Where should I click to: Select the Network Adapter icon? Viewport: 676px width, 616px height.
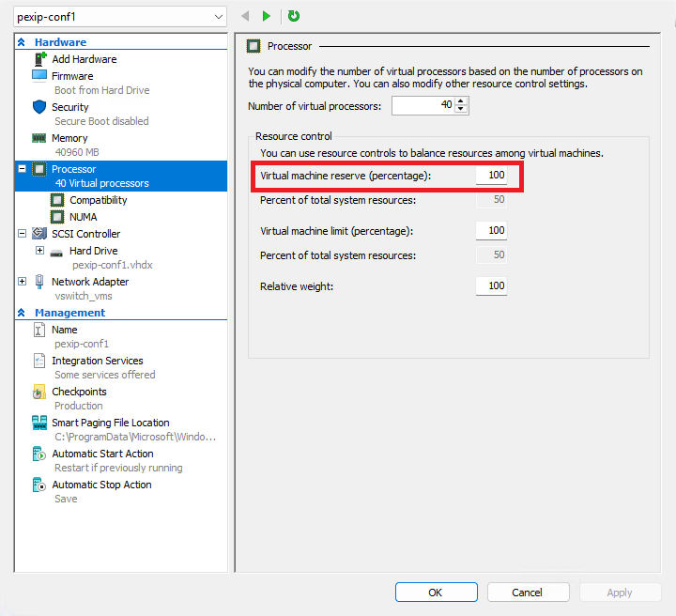point(39,282)
